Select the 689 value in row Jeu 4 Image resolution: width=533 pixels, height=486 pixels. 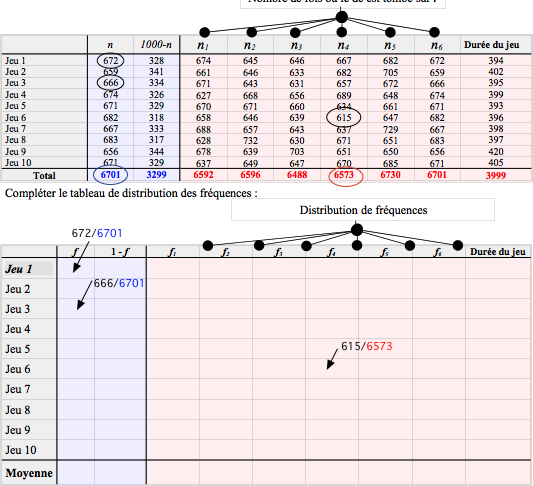[x=344, y=96]
